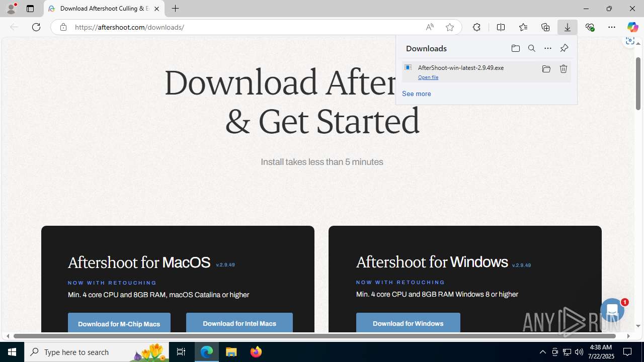644x362 pixels.
Task: Open the Extensions puzzle icon
Action: [476, 27]
